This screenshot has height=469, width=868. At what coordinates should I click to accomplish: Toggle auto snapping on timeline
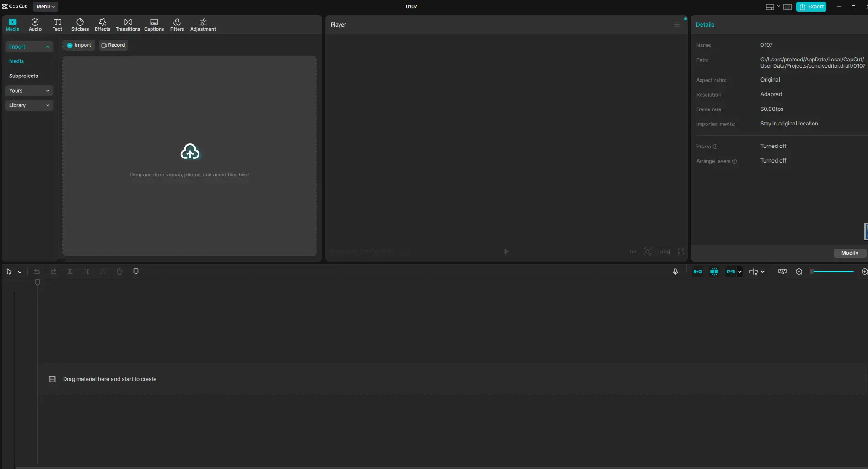714,272
